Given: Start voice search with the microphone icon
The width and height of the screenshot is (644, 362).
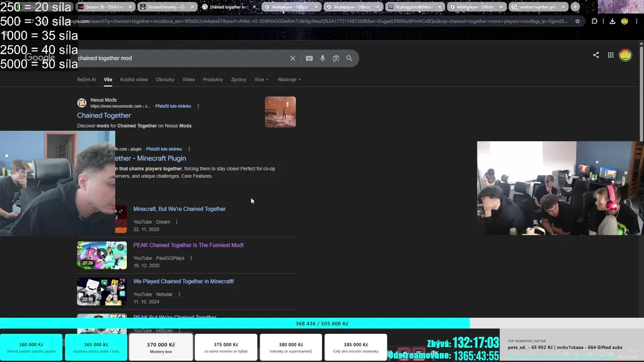Looking at the screenshot, I should click(x=323, y=58).
